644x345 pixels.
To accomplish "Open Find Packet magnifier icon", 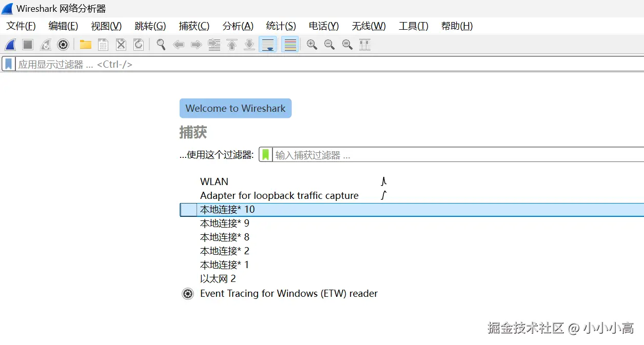I will tap(161, 45).
